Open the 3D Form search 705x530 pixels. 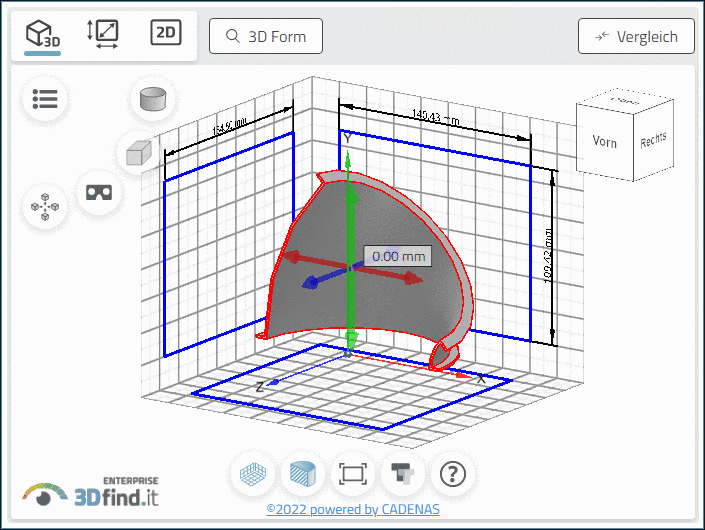pyautogui.click(x=266, y=36)
